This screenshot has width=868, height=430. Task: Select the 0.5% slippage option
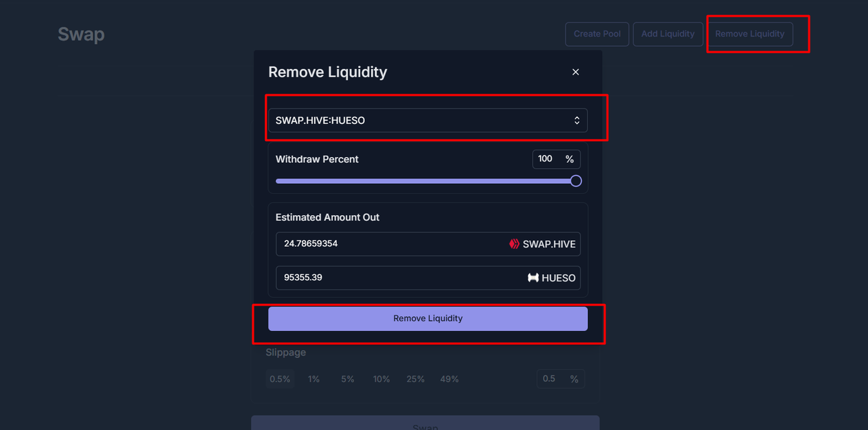pyautogui.click(x=280, y=379)
